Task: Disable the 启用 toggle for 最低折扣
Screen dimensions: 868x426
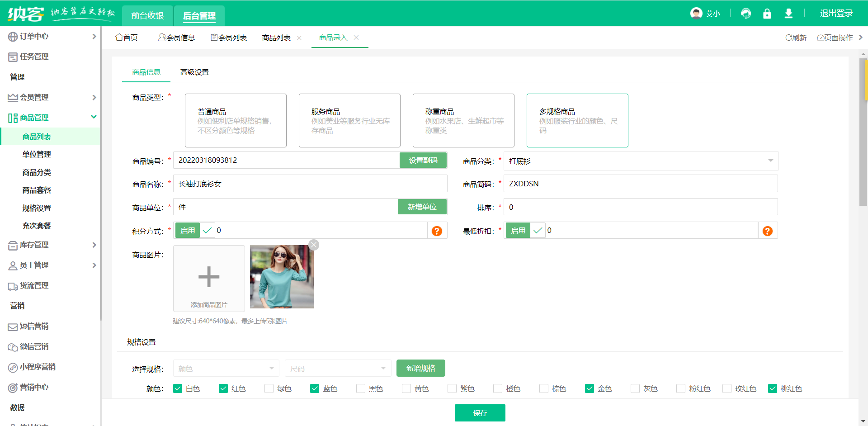Action: [x=518, y=230]
